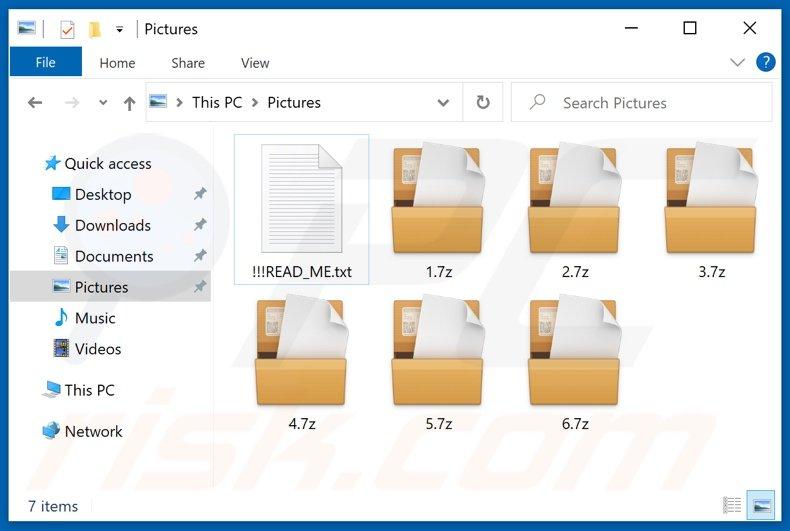Select the !!!READ_ME.txt file icon
Screen dimensions: 790x531
(301, 198)
